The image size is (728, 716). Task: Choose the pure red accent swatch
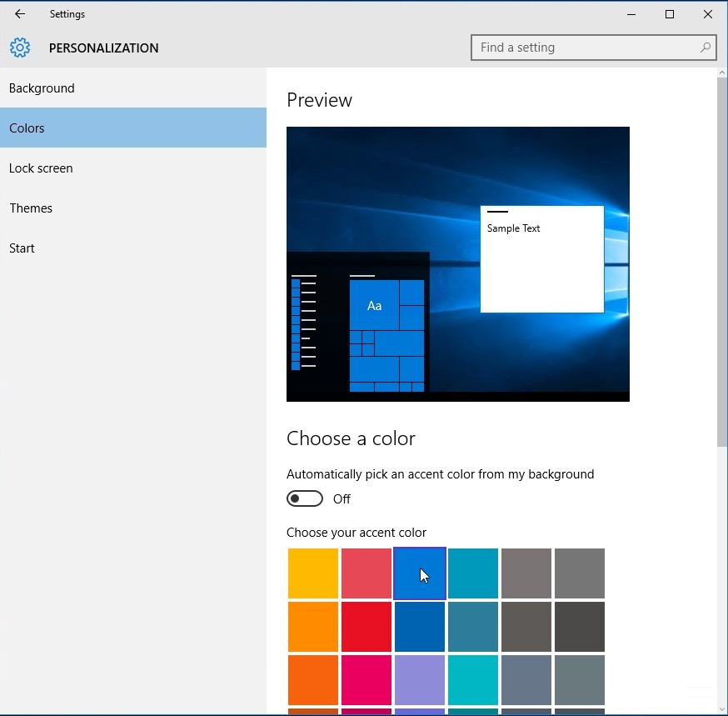click(x=366, y=627)
